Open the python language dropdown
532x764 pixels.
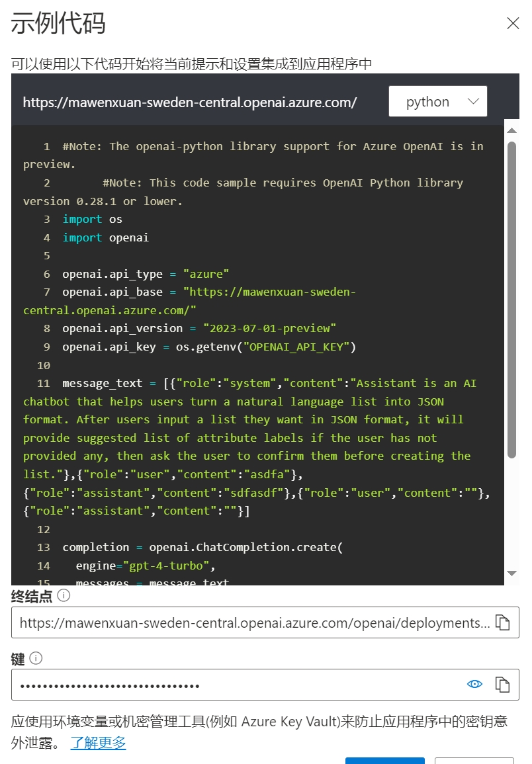437,101
